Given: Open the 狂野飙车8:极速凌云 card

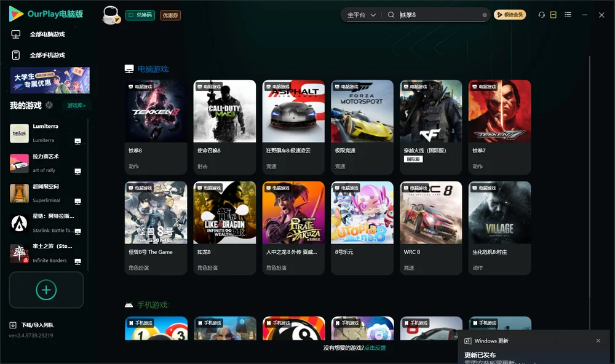Looking at the screenshot, I should pos(293,127).
